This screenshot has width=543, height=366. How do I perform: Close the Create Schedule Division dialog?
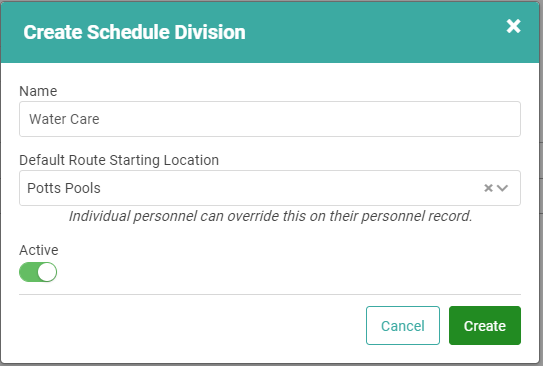513,26
